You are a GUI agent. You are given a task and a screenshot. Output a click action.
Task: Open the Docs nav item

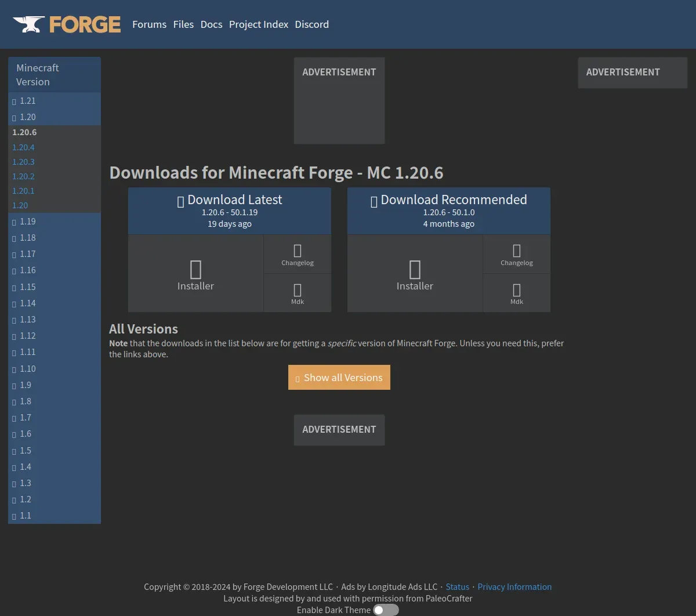(211, 24)
